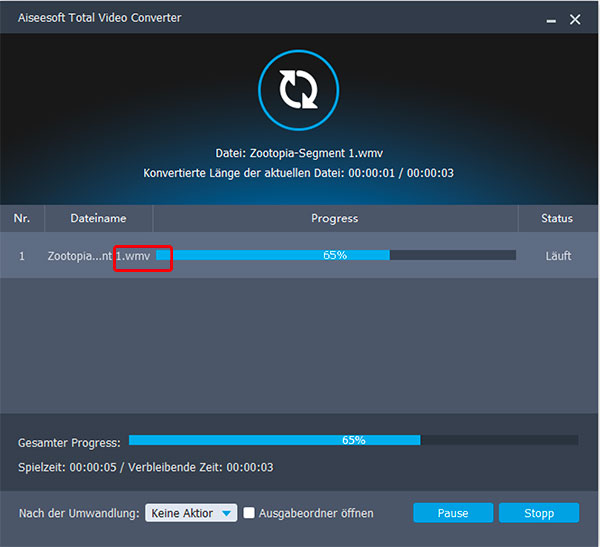Close the Aiseesoft Total Video Converter window
600x547 pixels.
pos(575,20)
